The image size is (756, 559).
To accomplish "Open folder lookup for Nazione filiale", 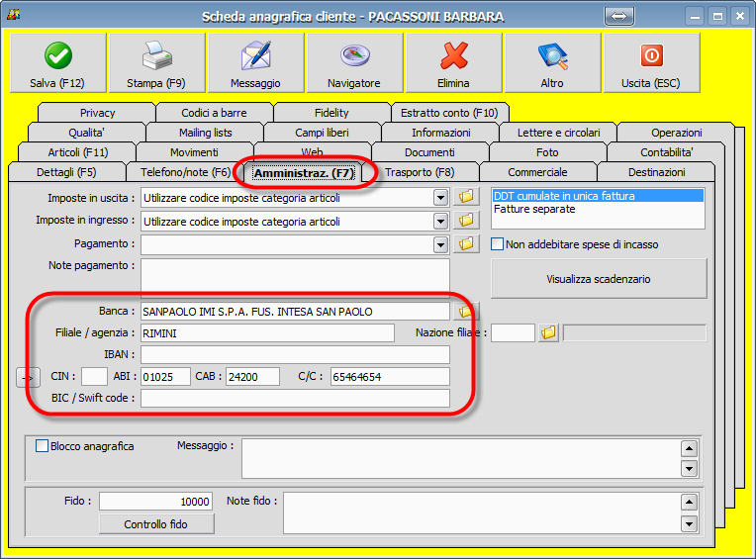I will 548,332.
